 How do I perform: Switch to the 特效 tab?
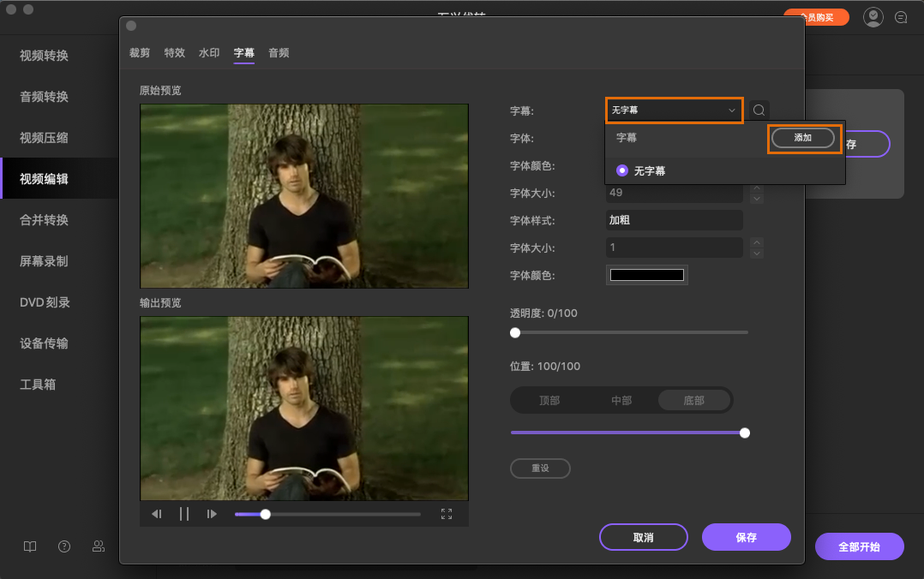click(x=174, y=53)
